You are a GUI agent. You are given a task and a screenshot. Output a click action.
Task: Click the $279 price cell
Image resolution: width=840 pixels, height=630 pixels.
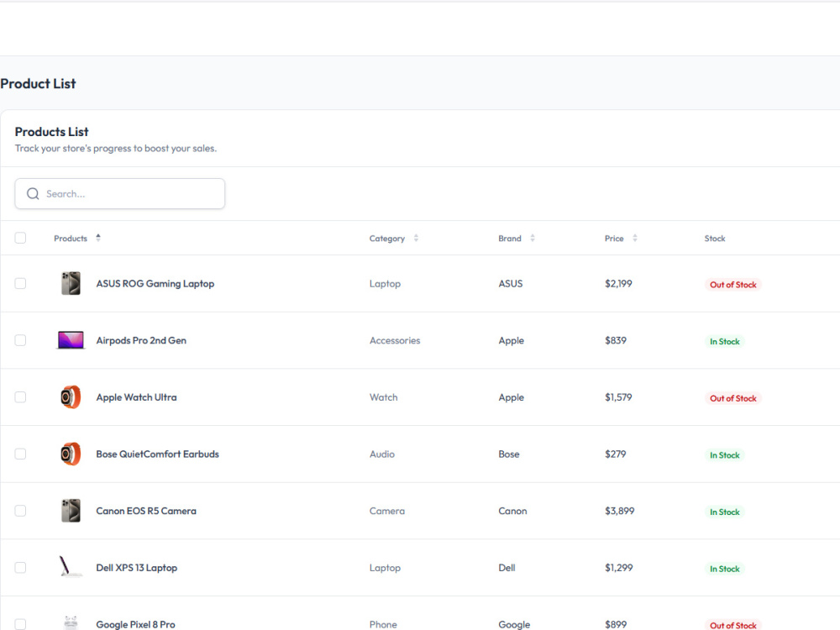615,454
